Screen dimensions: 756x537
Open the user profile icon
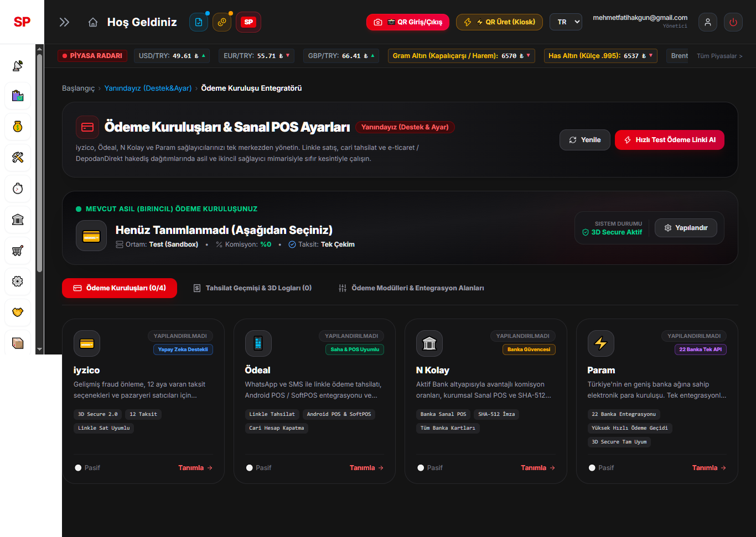pyautogui.click(x=707, y=22)
